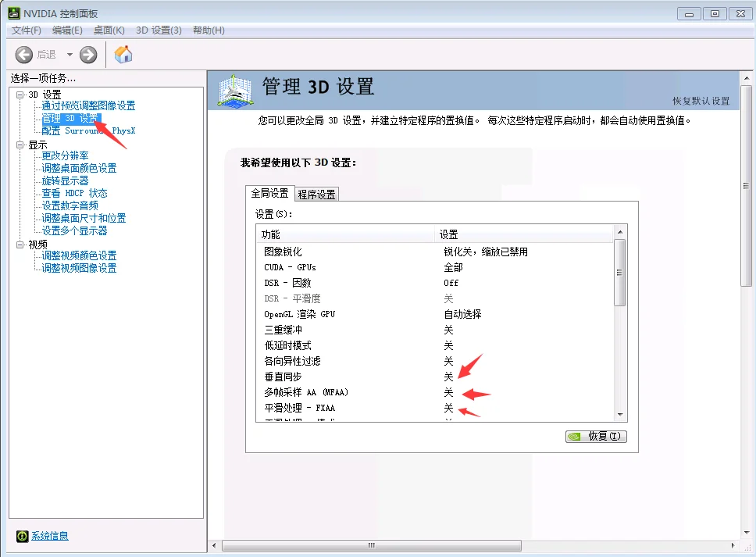The height and width of the screenshot is (557, 756).
Task: Minimize the NVIDIA control panel window
Action: coord(689,14)
